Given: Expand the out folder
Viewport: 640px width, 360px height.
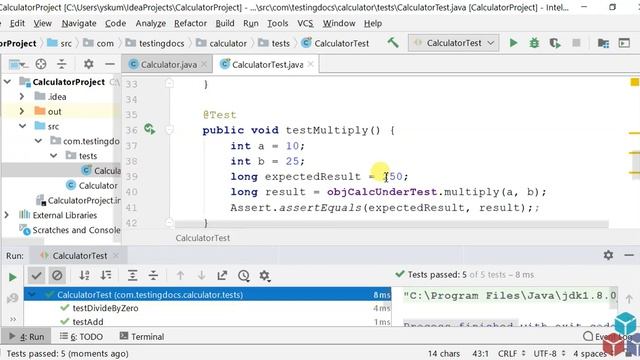Looking at the screenshot, I should tap(22, 111).
